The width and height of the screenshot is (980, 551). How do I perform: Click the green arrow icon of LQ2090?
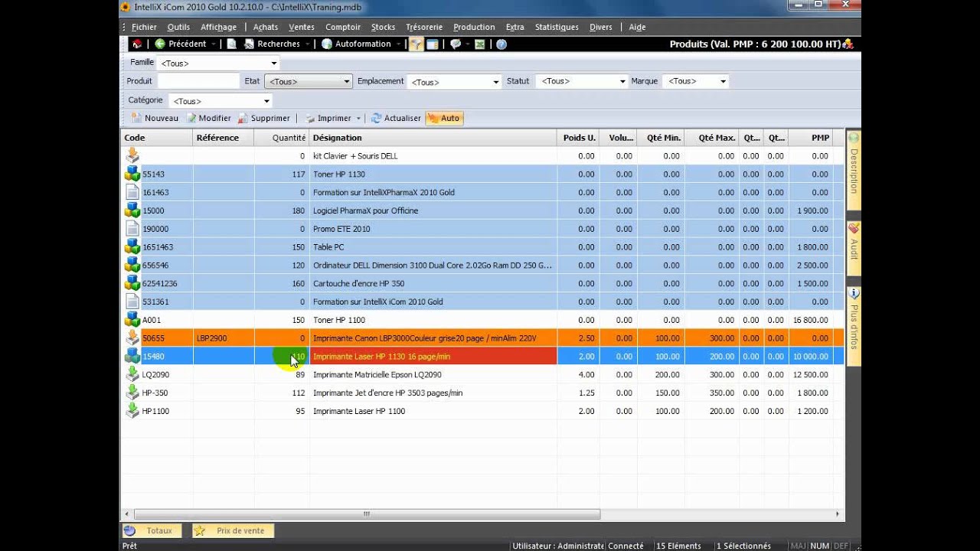[x=132, y=374]
